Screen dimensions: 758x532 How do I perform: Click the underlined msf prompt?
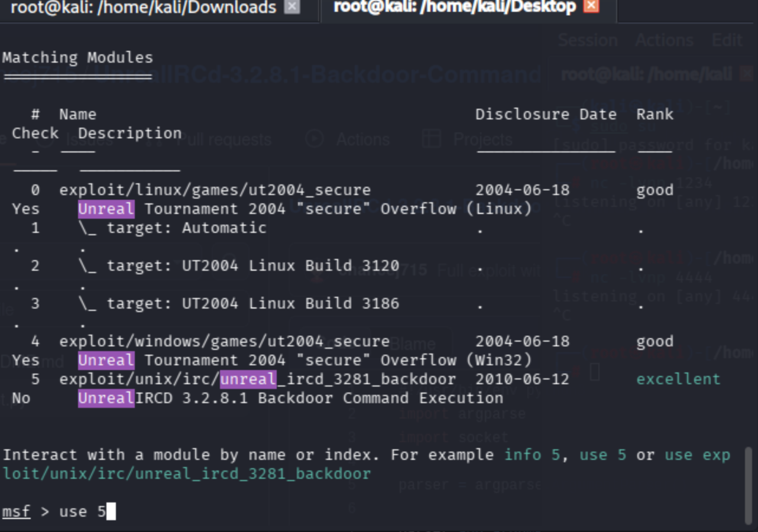point(16,511)
